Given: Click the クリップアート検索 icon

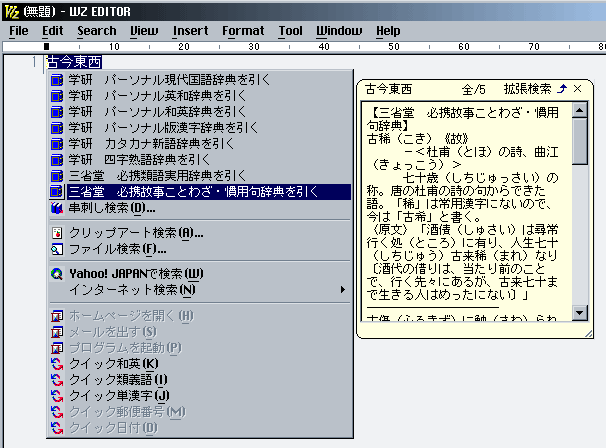Looking at the screenshot, I should 57,233.
